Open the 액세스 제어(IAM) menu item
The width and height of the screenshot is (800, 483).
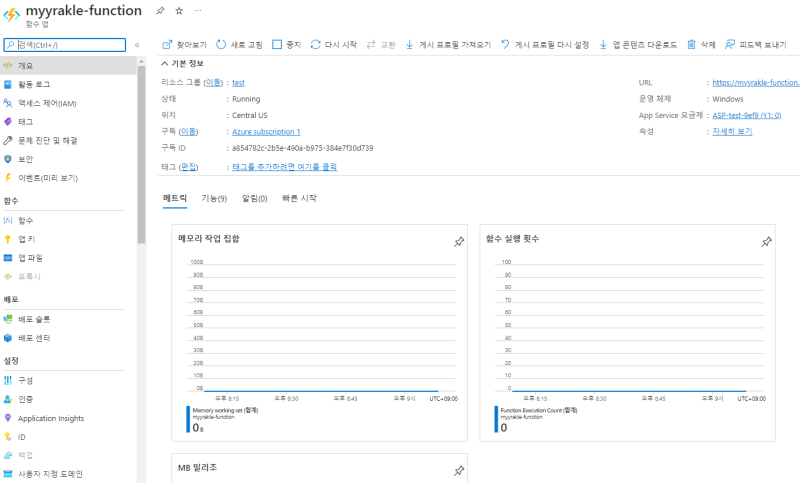tap(51, 103)
